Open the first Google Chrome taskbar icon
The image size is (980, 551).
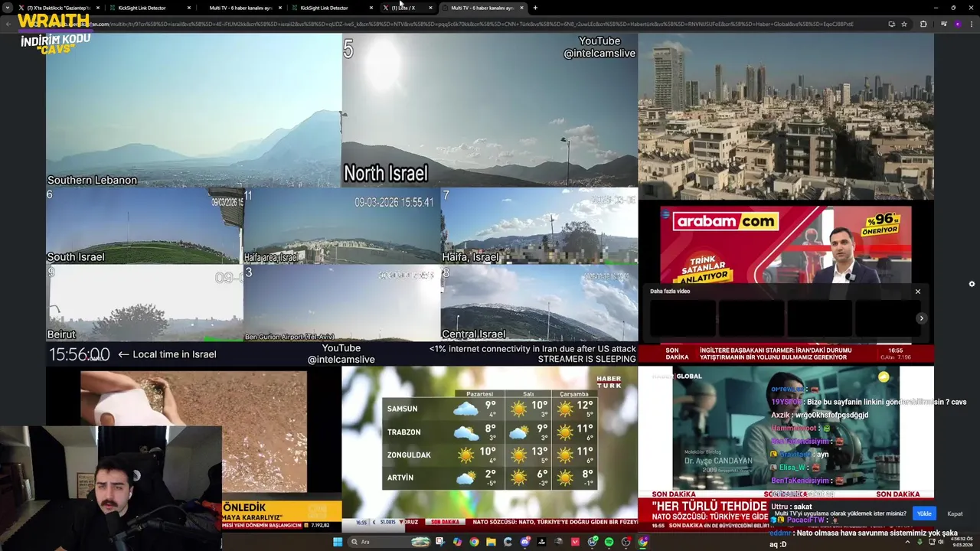[474, 542]
